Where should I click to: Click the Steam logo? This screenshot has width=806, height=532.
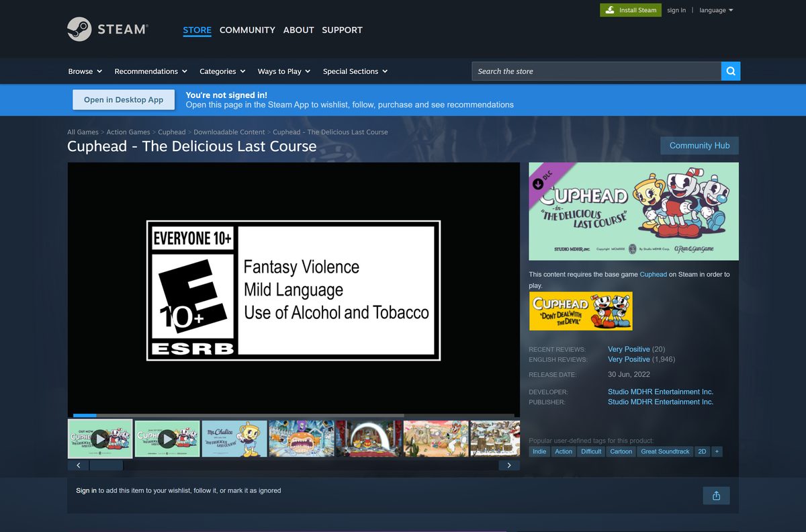tap(107, 30)
